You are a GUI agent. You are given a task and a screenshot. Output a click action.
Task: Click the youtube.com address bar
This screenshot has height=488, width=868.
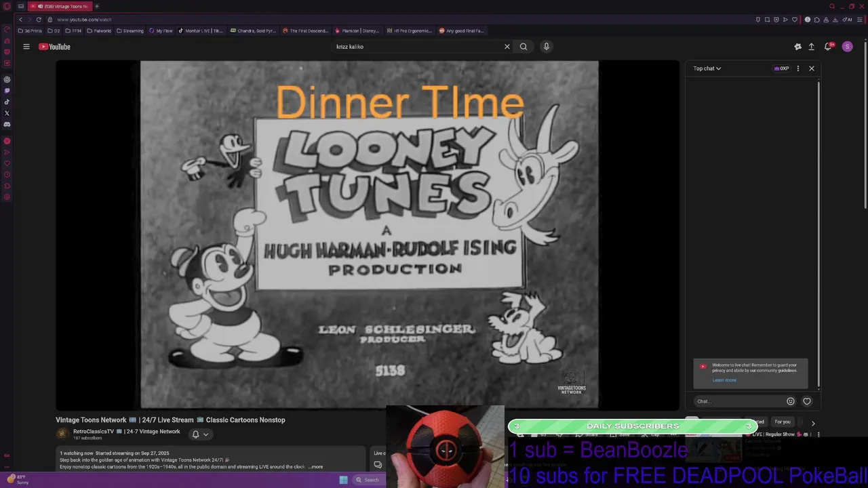(x=400, y=20)
